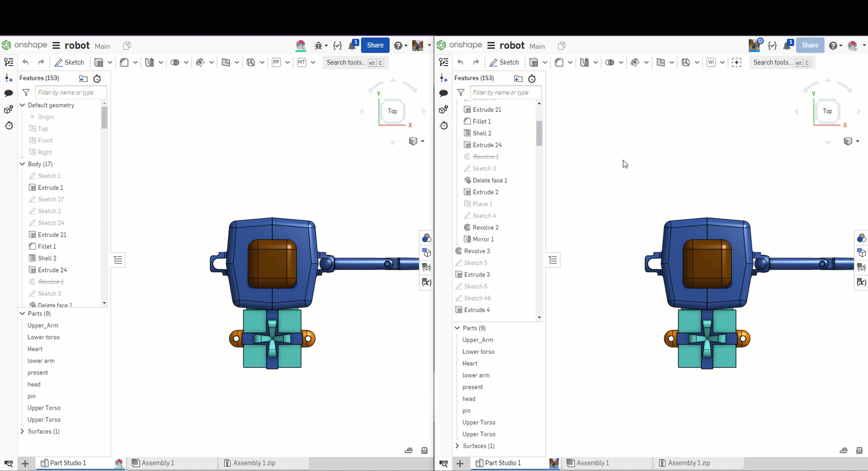Switch to Assembly 1 tab in left window
This screenshot has height=471, width=868.
click(158, 463)
